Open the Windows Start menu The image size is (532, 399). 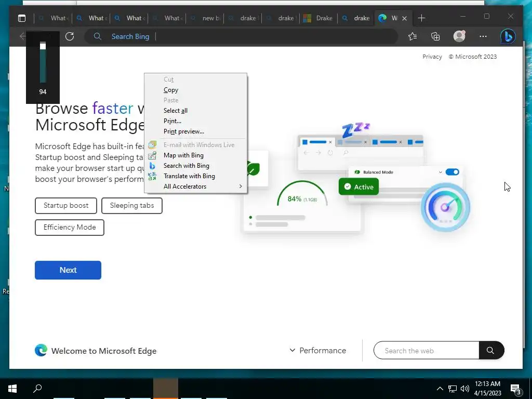[x=12, y=389]
